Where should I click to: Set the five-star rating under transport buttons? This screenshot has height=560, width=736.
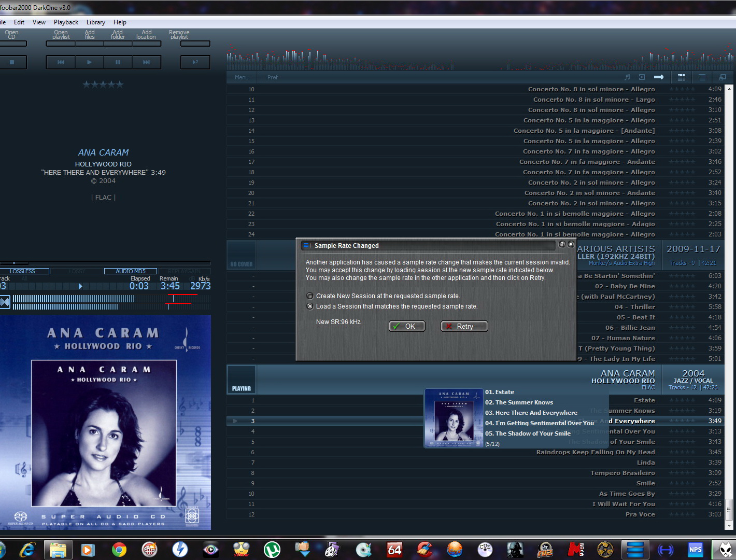(103, 85)
